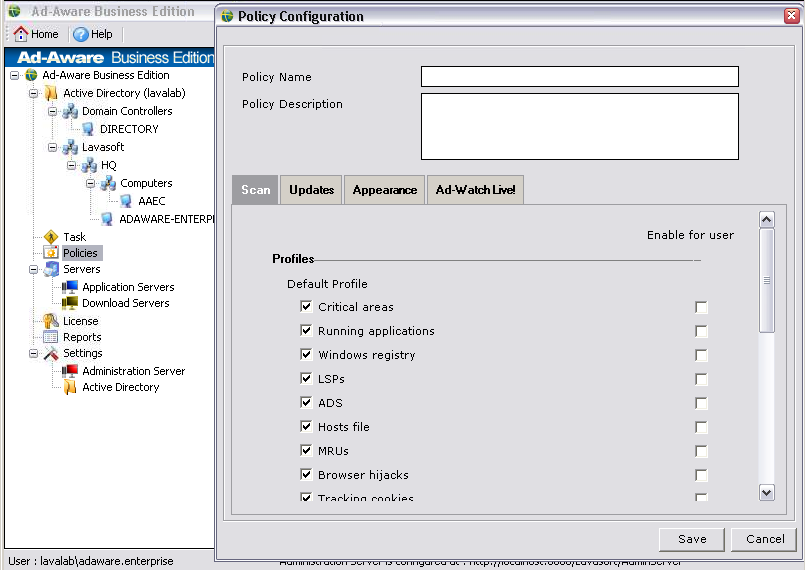805x570 pixels.
Task: Uncheck the ADS checkbox
Action: coord(306,402)
